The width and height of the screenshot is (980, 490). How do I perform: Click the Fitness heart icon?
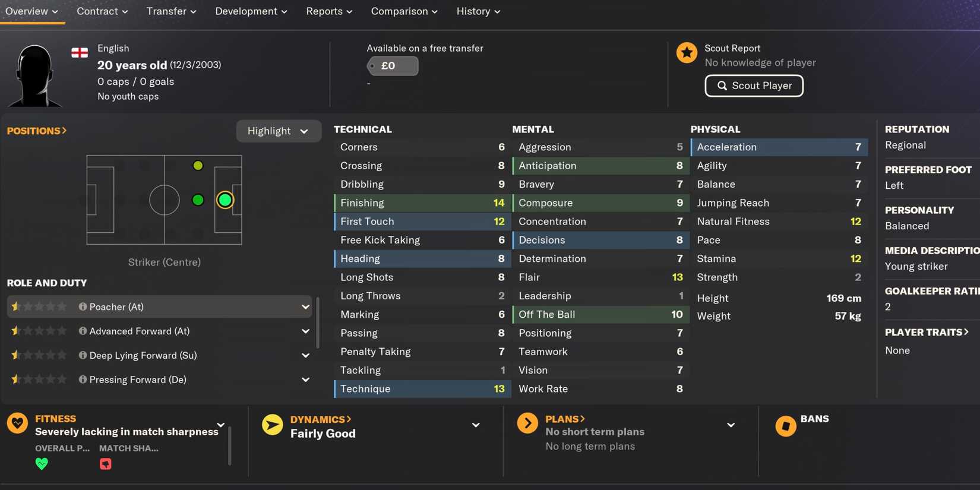(x=17, y=423)
